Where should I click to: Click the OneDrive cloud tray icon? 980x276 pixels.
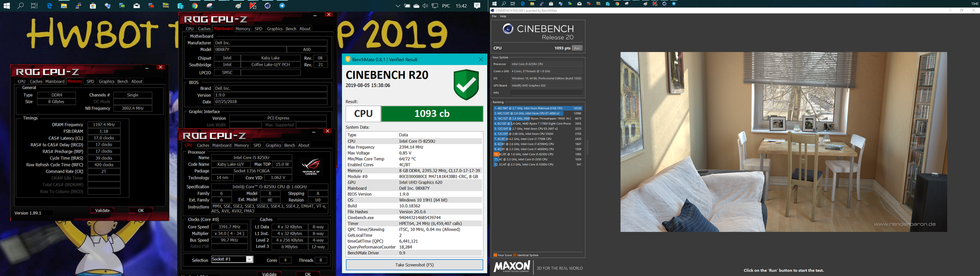tap(416, 6)
